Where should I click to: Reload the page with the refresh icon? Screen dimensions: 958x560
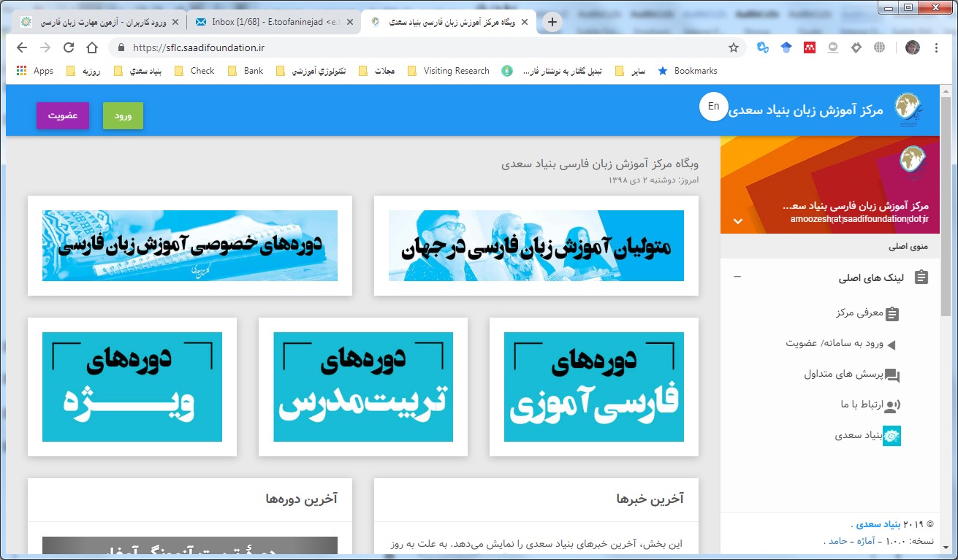69,47
